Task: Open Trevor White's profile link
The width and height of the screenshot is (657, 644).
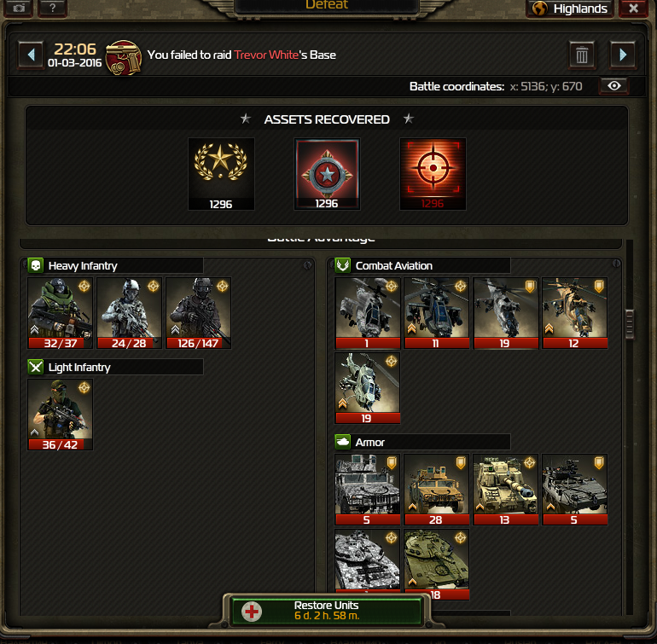Action: (266, 55)
